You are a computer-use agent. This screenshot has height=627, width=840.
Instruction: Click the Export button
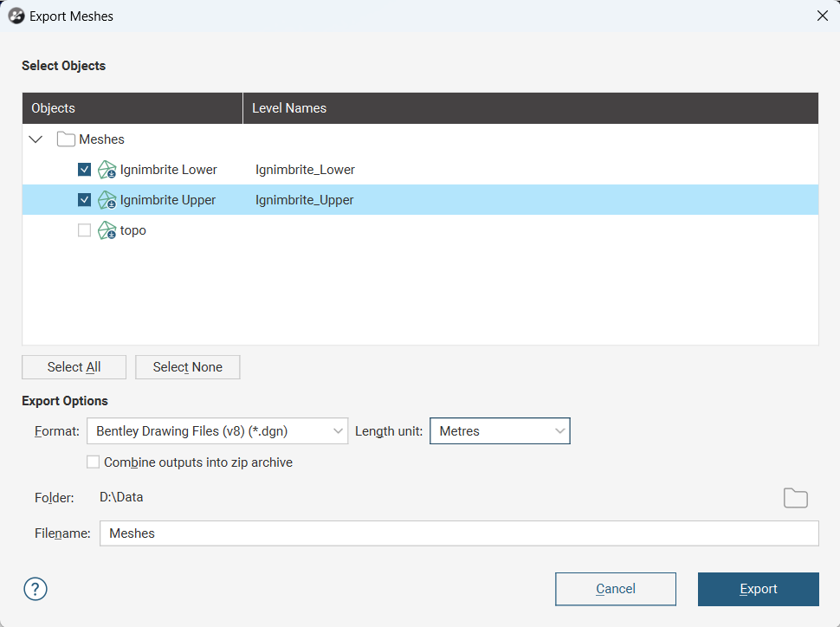pyautogui.click(x=758, y=589)
